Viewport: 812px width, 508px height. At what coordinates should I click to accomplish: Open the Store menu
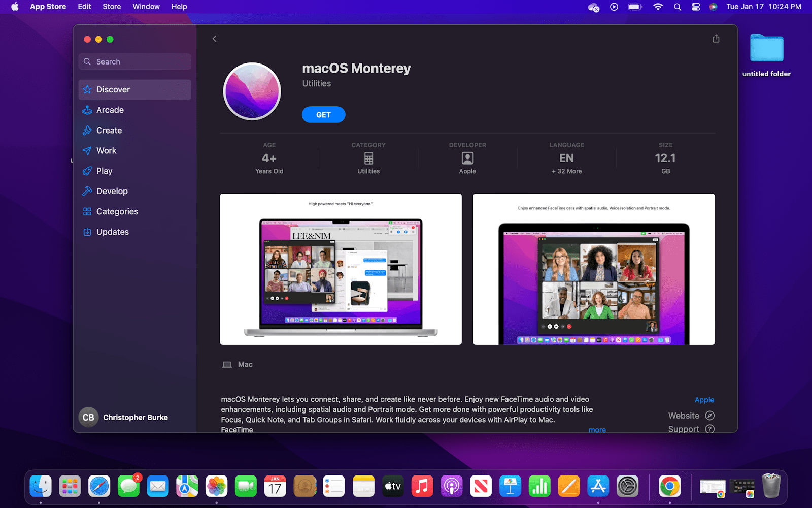pyautogui.click(x=112, y=7)
